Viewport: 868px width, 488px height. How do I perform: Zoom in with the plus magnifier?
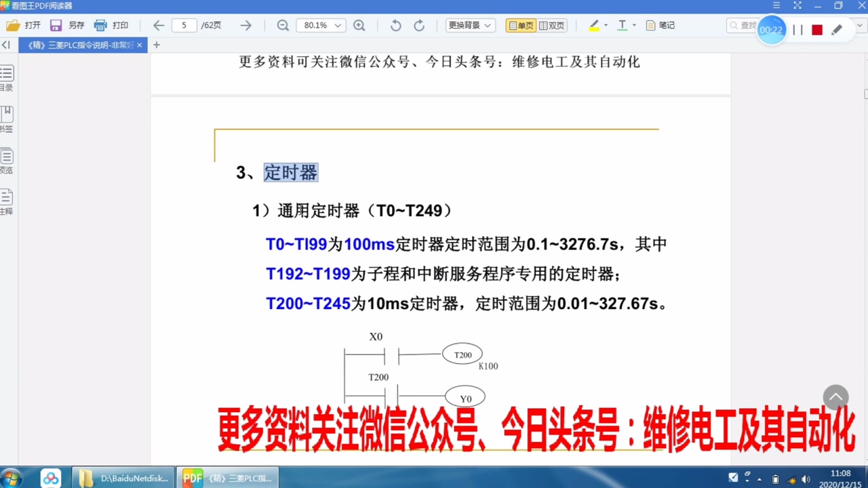359,25
